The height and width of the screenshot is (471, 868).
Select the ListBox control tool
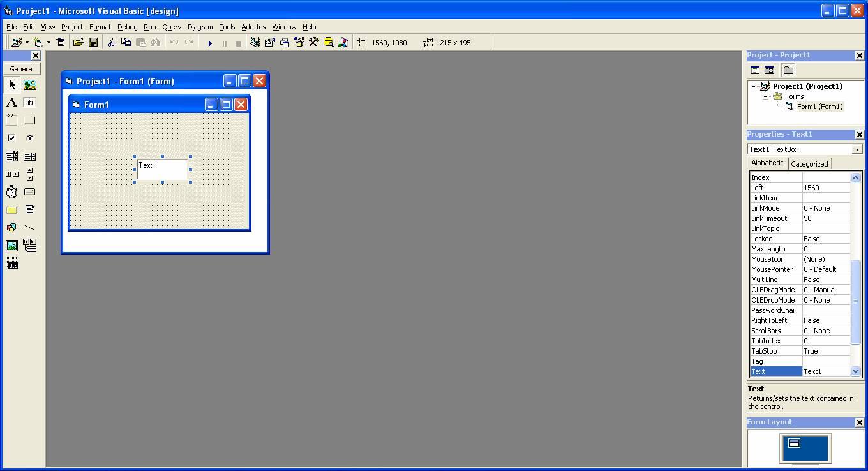(29, 156)
